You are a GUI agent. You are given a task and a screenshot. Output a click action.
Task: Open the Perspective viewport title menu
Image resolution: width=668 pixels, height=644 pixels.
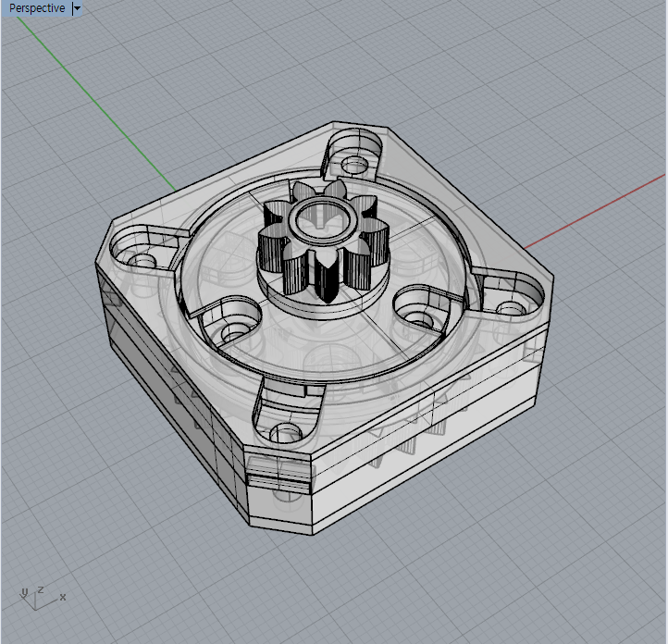click(37, 8)
